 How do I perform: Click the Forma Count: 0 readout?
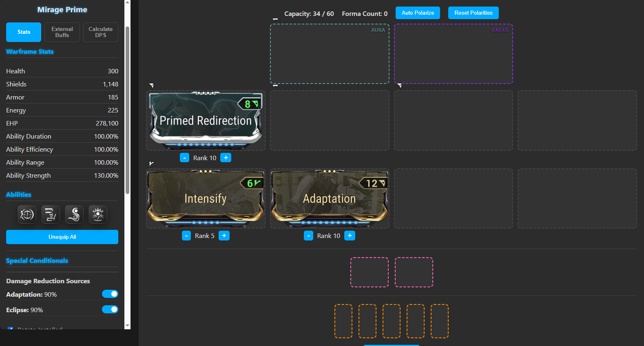click(365, 14)
